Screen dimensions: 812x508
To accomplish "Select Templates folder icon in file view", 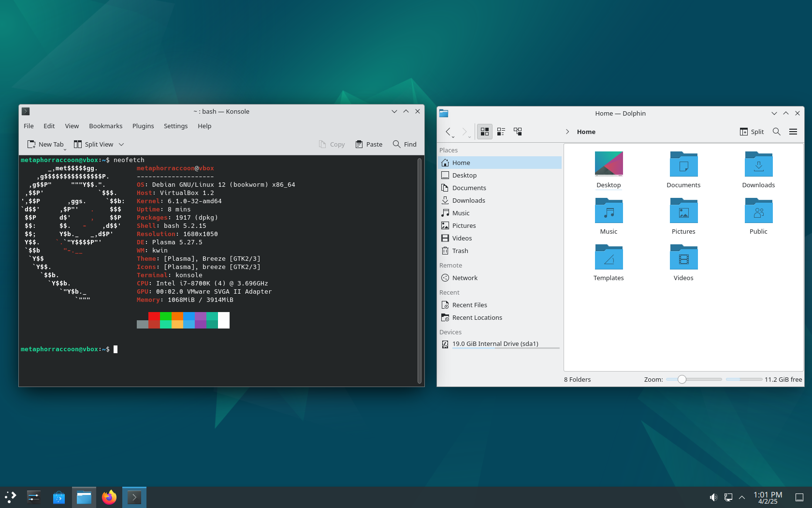I will click(609, 256).
